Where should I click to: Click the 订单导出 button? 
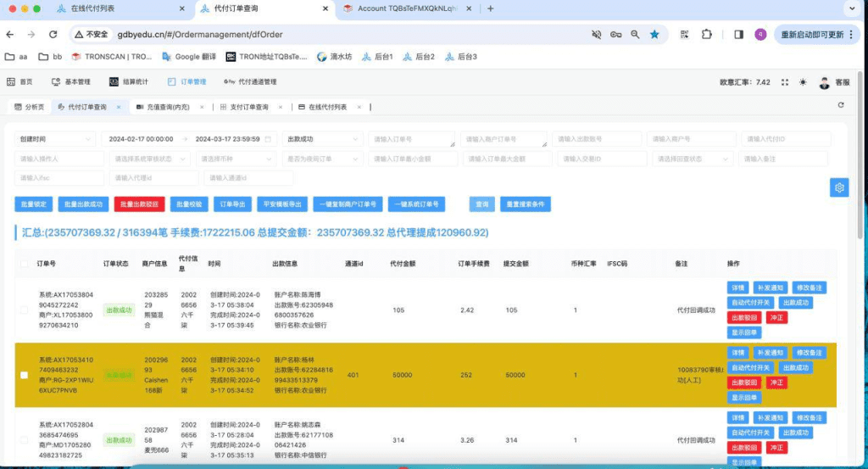click(x=232, y=204)
